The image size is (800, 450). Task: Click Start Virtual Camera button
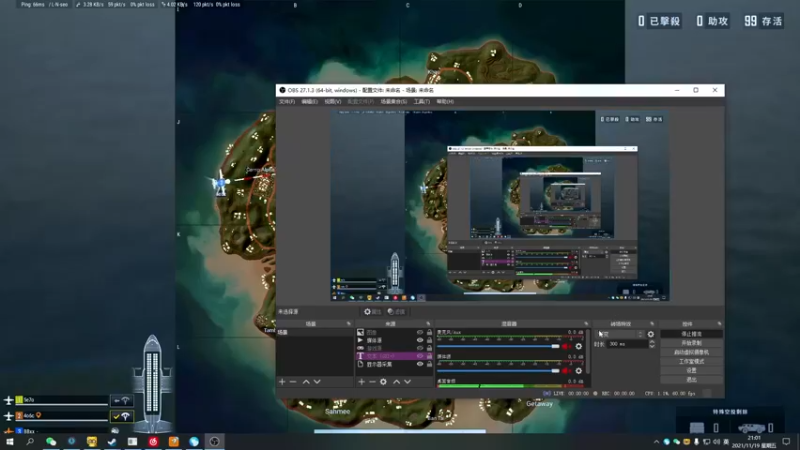point(691,352)
